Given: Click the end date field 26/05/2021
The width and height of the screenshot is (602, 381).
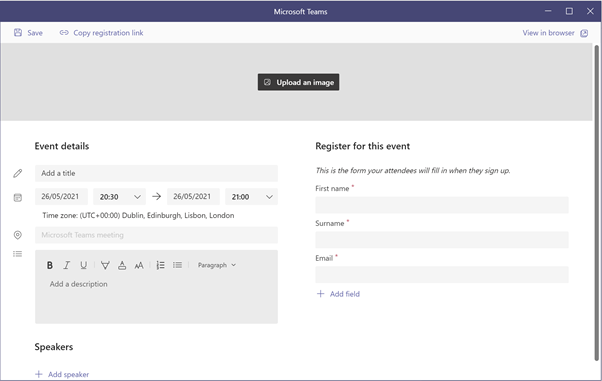Looking at the screenshot, I should [x=193, y=197].
